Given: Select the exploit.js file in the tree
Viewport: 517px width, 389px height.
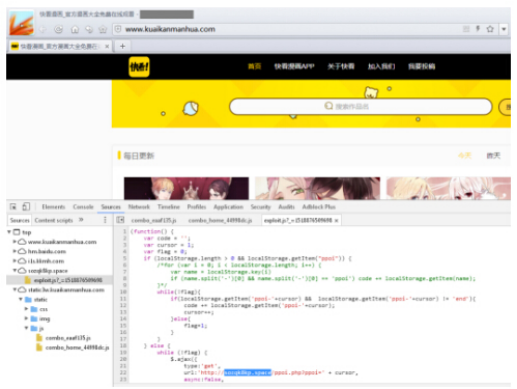Looking at the screenshot, I should (x=68, y=280).
